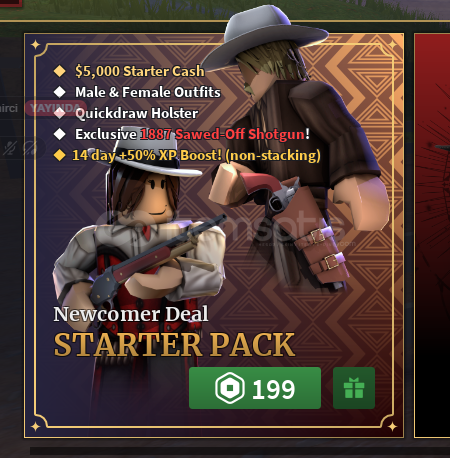The width and height of the screenshot is (450, 458).
Task: Select the gold diamond beside $5,000 Starter Cash
Action: tap(60, 71)
